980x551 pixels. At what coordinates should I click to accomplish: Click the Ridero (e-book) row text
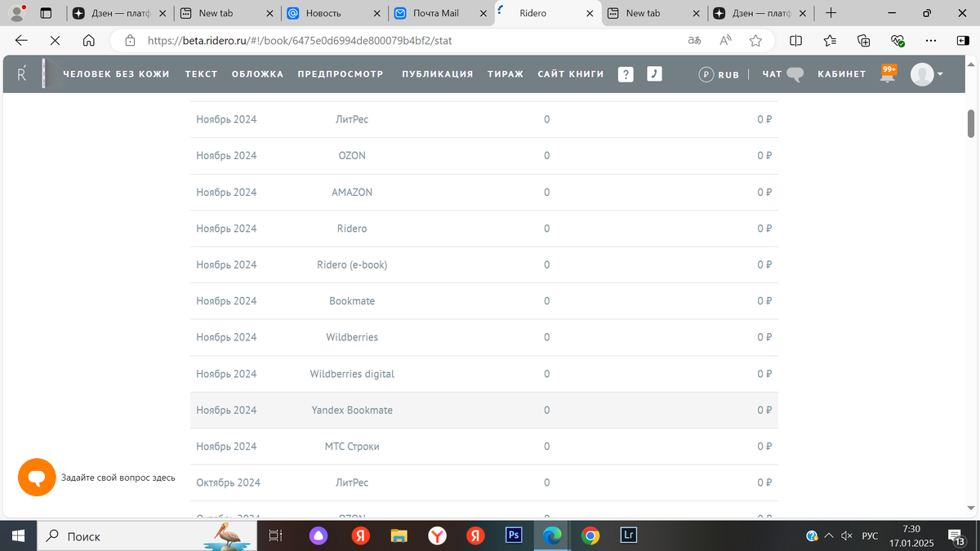(x=352, y=264)
